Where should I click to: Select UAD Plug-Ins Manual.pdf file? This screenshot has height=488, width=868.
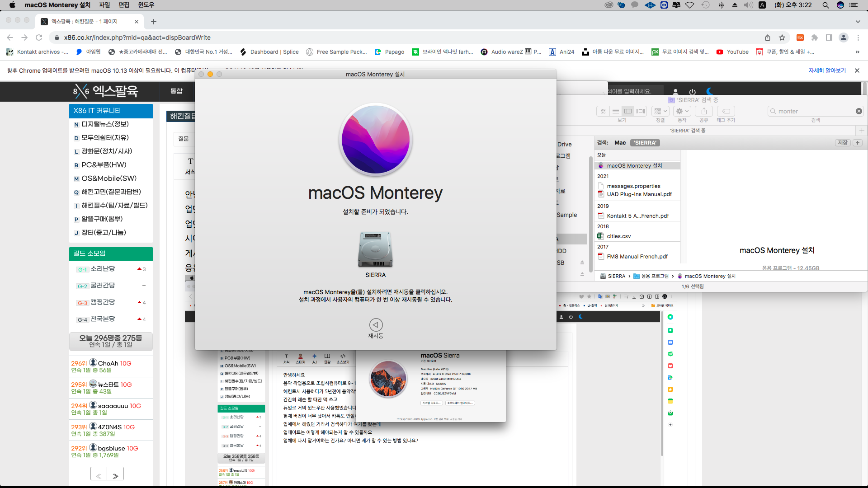[x=637, y=194]
